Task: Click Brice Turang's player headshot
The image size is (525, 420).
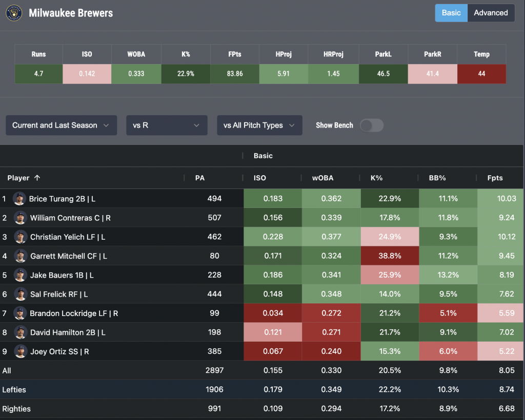Action: point(19,199)
